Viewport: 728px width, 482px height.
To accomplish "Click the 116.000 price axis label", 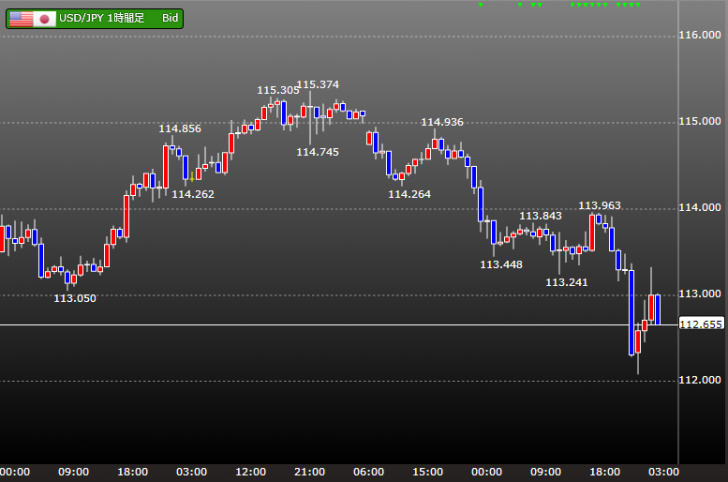I will 701,36.
